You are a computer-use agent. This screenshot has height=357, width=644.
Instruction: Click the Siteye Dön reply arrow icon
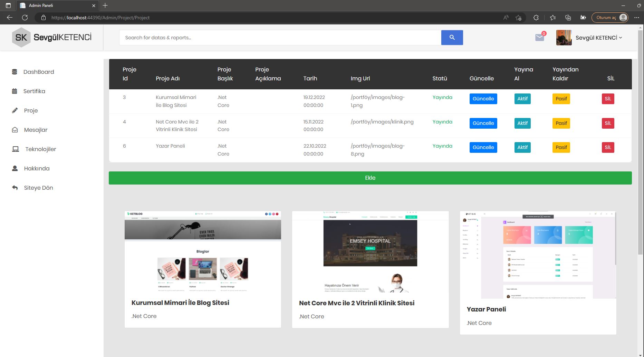pos(15,188)
